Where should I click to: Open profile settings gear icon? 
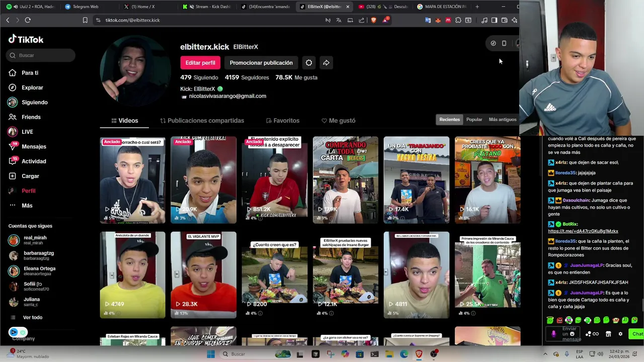coord(309,63)
